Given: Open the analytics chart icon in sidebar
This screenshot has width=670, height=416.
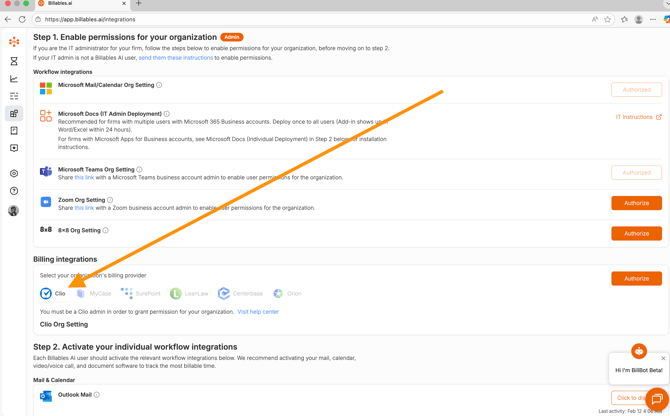Looking at the screenshot, I should click(x=14, y=79).
